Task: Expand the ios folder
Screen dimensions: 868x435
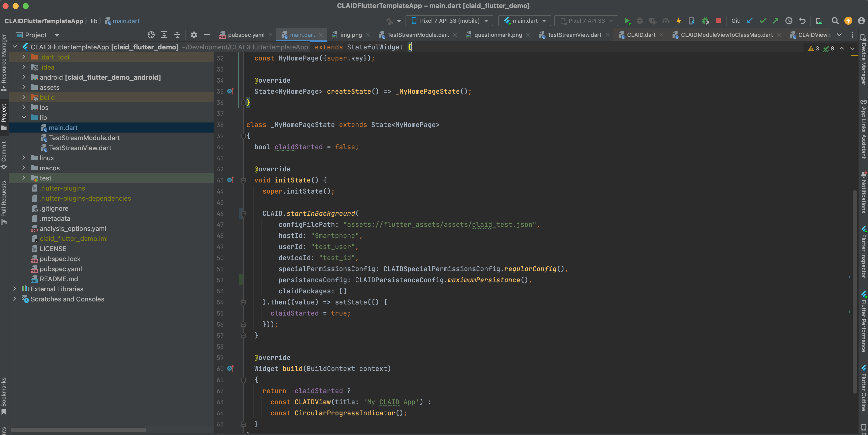Action: coord(24,107)
